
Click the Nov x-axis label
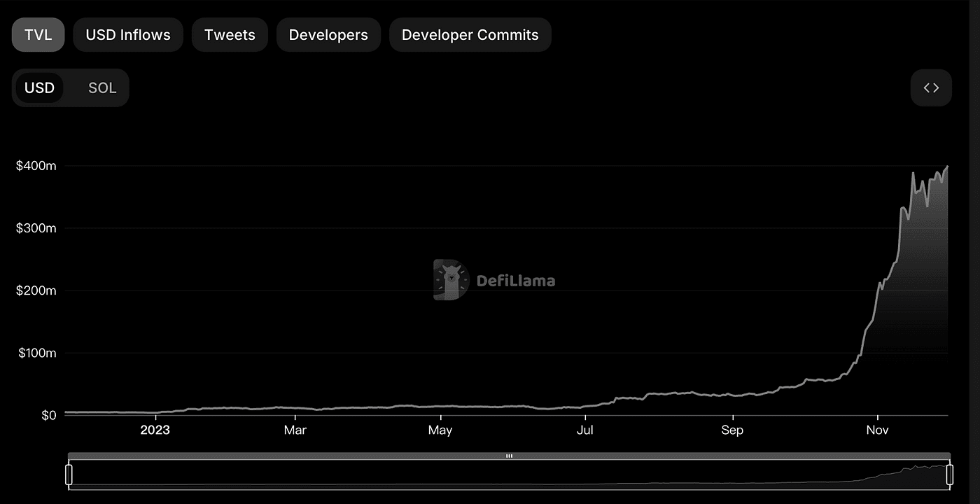877,430
